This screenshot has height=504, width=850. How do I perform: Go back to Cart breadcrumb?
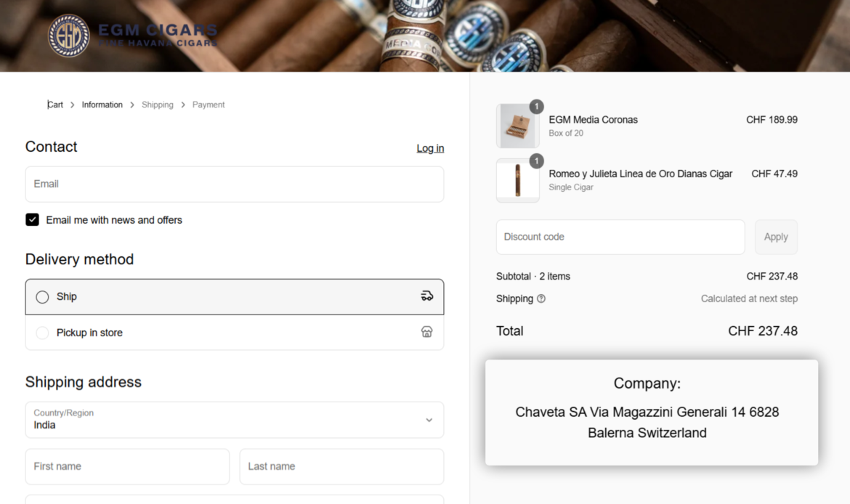point(55,105)
